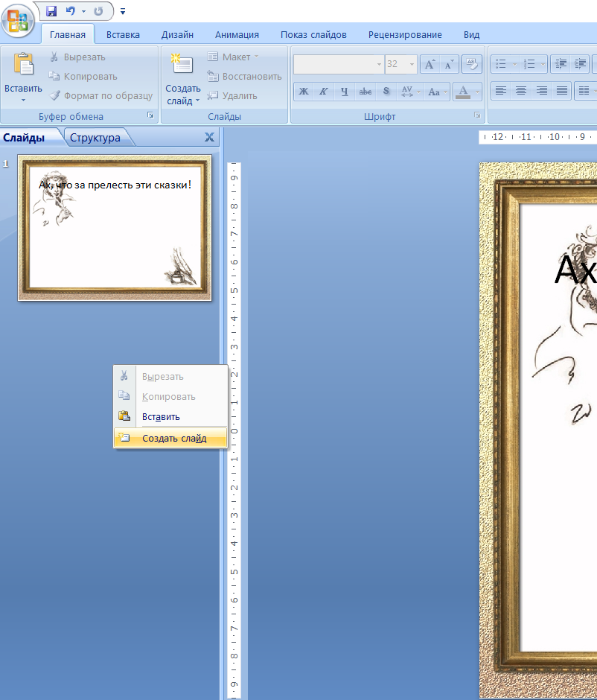Toggle underline (Ч) formatting

(344, 92)
